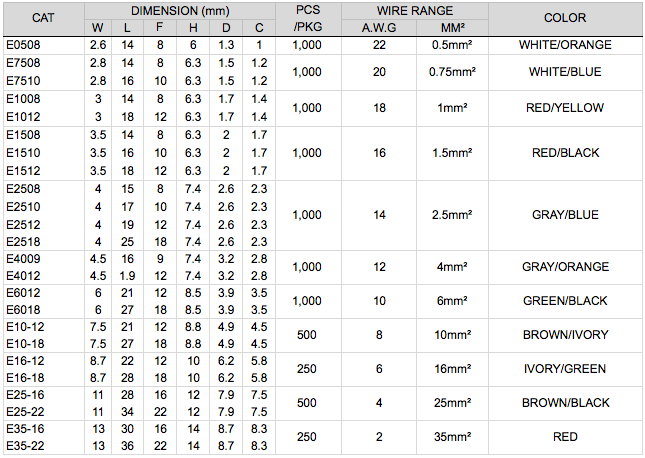Select the A.W.G sub-header
645x458 pixels.
point(379,28)
